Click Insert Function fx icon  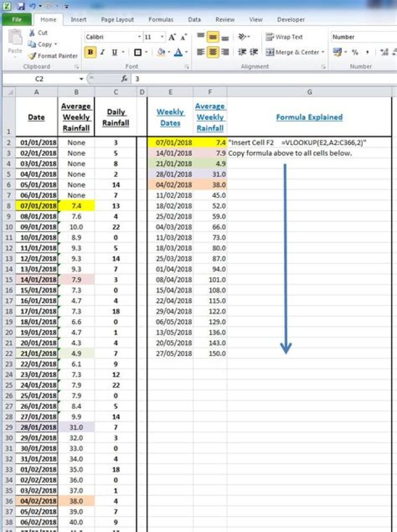click(125, 79)
